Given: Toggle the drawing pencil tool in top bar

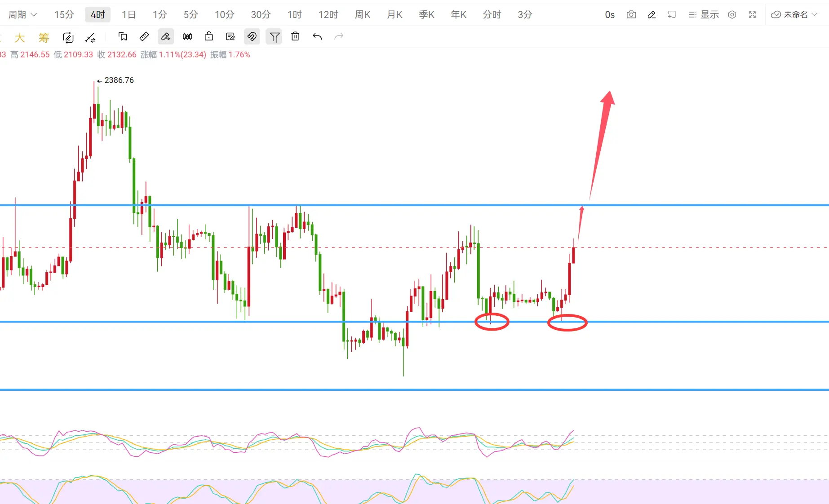Looking at the screenshot, I should [x=652, y=15].
